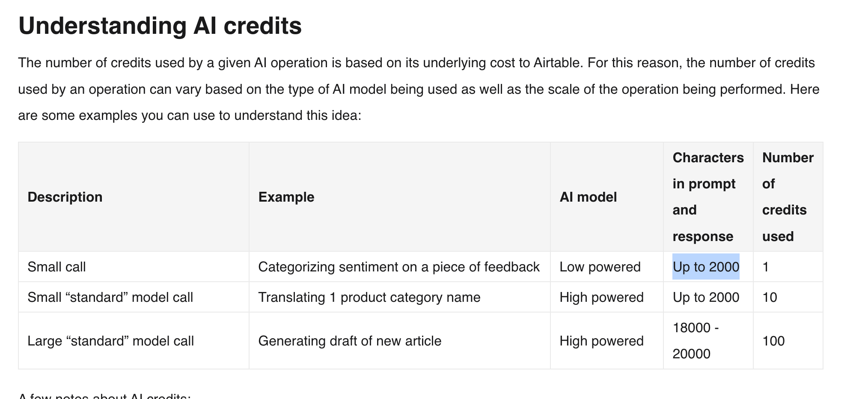Select the Large "standard" model call cell
The image size is (868, 399).
point(110,341)
